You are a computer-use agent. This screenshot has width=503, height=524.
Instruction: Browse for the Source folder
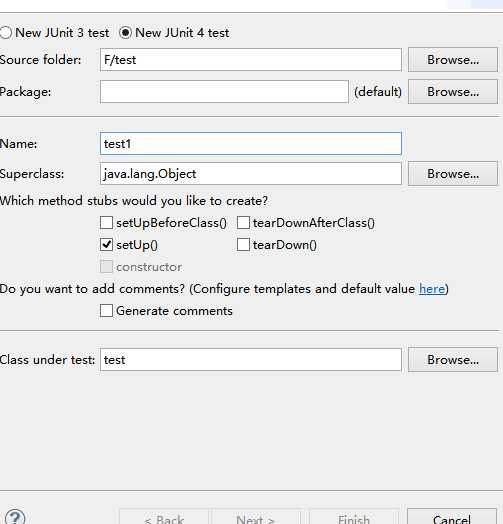point(453,59)
